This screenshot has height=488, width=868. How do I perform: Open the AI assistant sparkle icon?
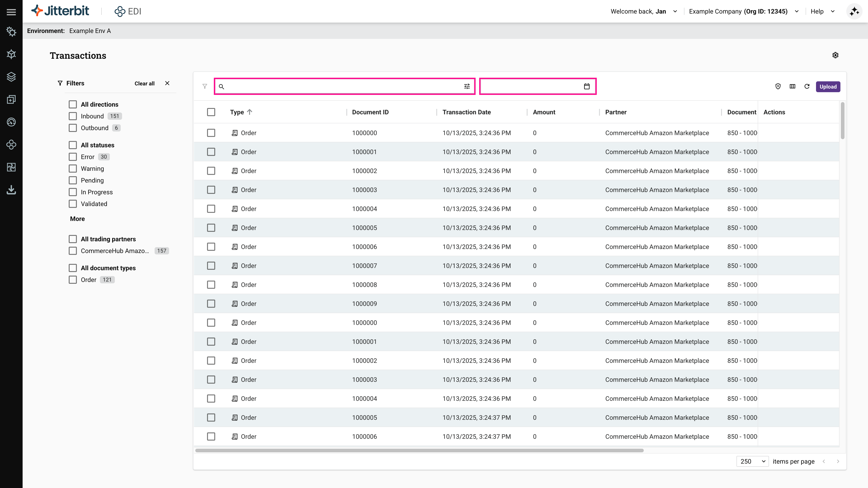[854, 12]
